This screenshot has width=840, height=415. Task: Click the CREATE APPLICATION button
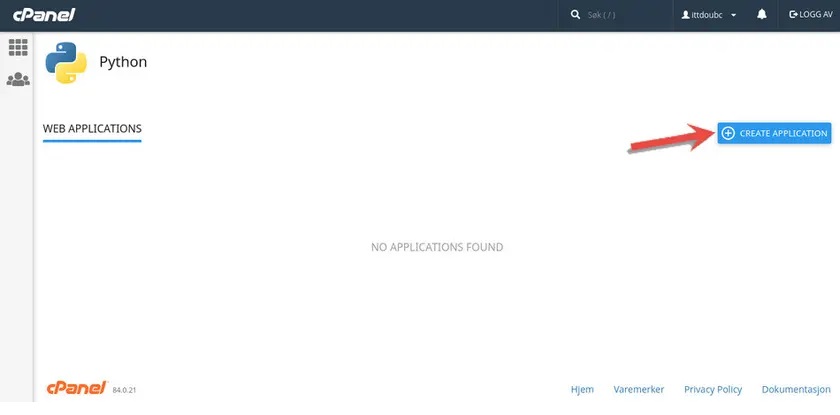774,133
